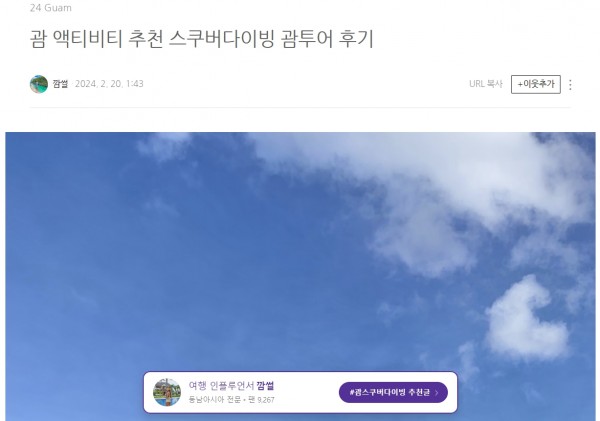Open #괌스쿠버다이빙 추천글 recommended posts
The image size is (600, 421).
click(393, 392)
